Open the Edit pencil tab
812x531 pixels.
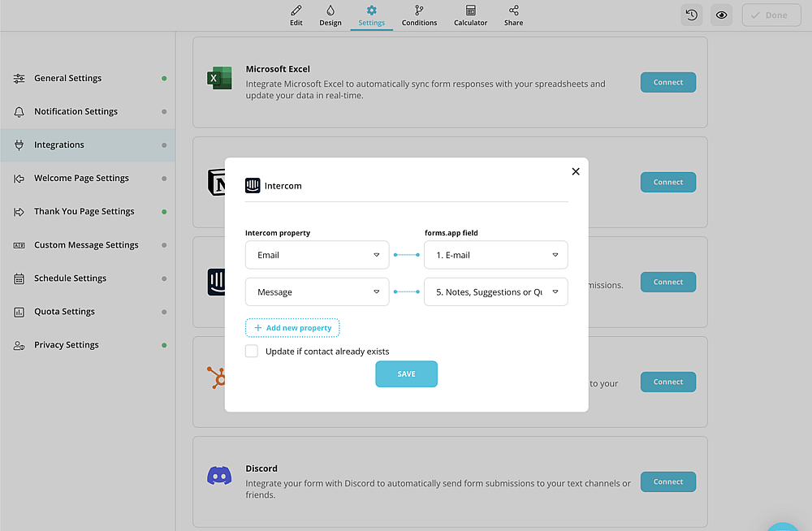(x=296, y=15)
